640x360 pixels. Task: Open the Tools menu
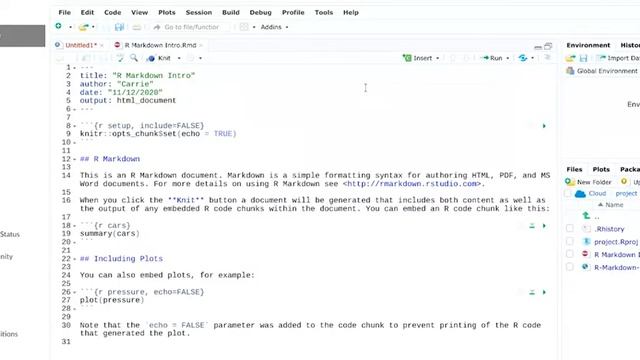(324, 13)
